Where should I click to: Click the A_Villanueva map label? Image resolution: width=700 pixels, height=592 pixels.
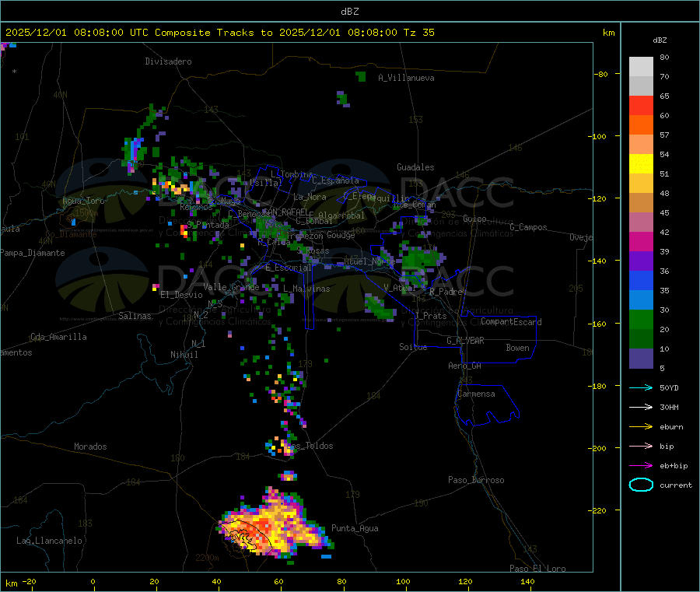(406, 78)
